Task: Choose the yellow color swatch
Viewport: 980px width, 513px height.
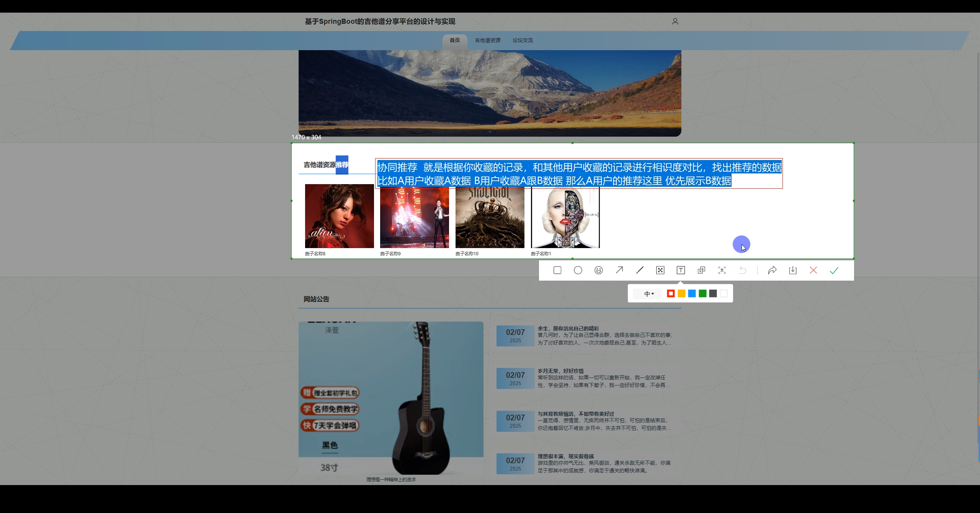Action: pos(681,294)
